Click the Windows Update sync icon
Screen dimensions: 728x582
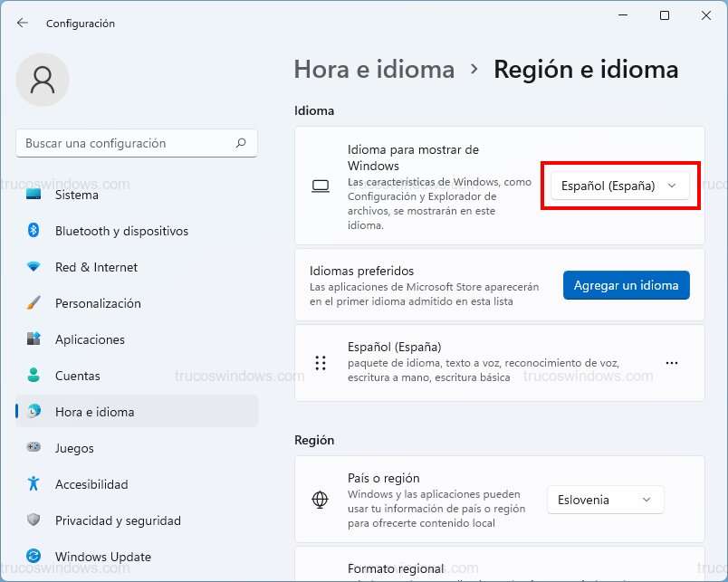(x=34, y=557)
